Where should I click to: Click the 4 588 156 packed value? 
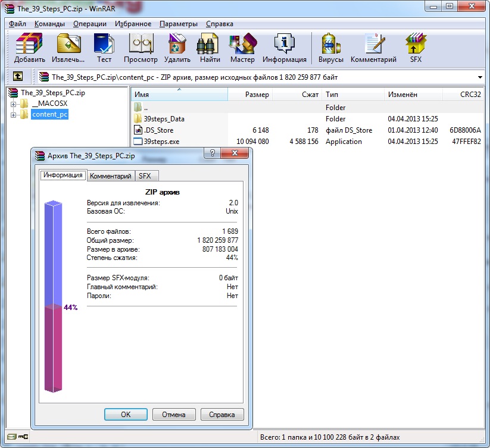304,142
